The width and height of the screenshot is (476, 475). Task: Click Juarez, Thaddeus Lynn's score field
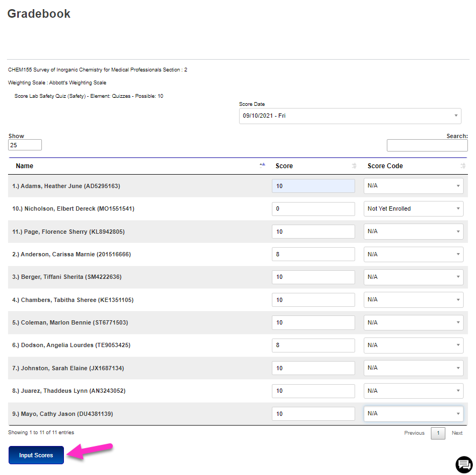[x=313, y=391]
